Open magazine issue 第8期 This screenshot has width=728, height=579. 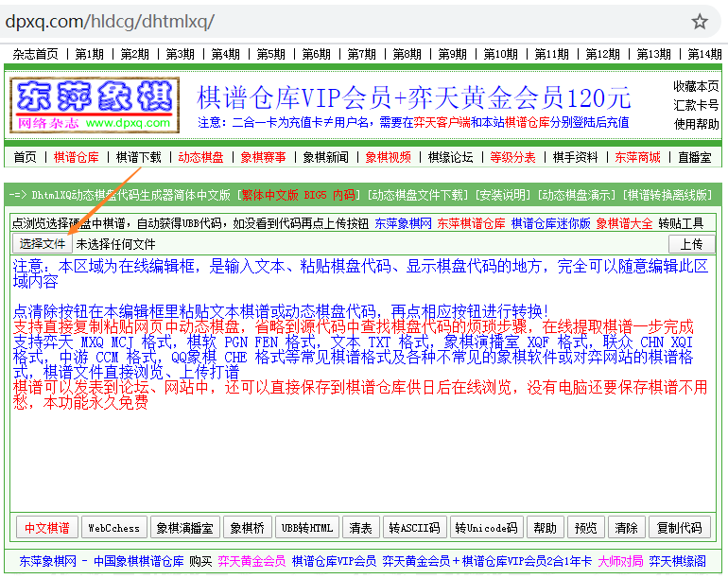click(407, 54)
